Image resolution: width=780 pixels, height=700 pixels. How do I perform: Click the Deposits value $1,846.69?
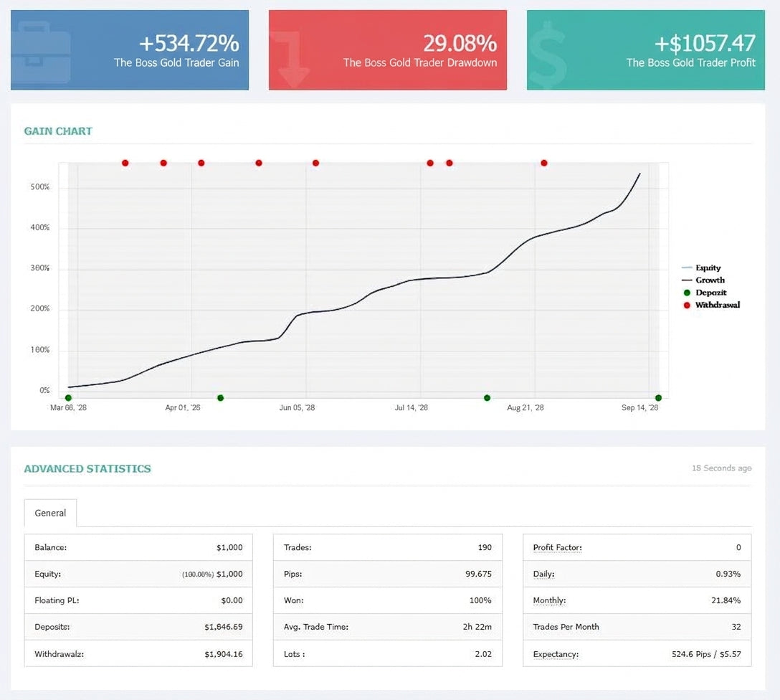pos(224,627)
